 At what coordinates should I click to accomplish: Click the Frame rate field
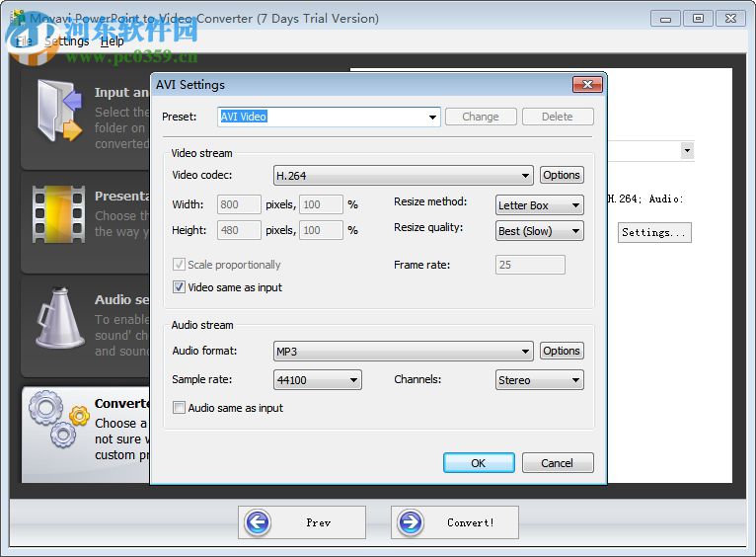pyautogui.click(x=530, y=265)
